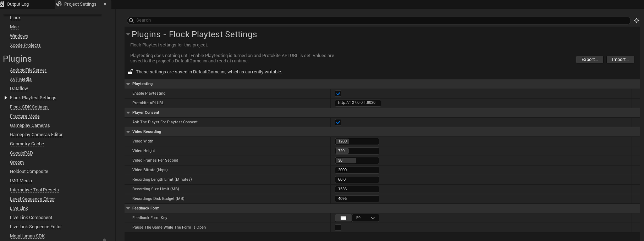Enable Pause The Game While Form Open
The width and height of the screenshot is (644, 241).
tap(338, 228)
